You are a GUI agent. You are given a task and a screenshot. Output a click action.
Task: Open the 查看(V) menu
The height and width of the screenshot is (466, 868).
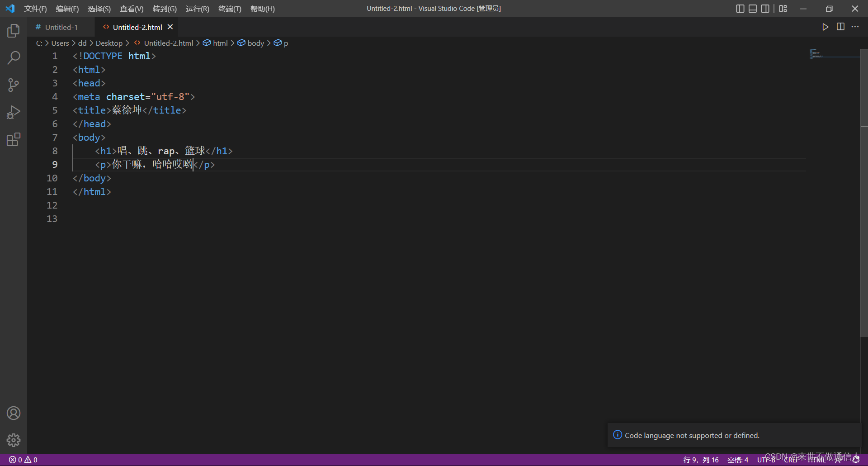tap(132, 9)
